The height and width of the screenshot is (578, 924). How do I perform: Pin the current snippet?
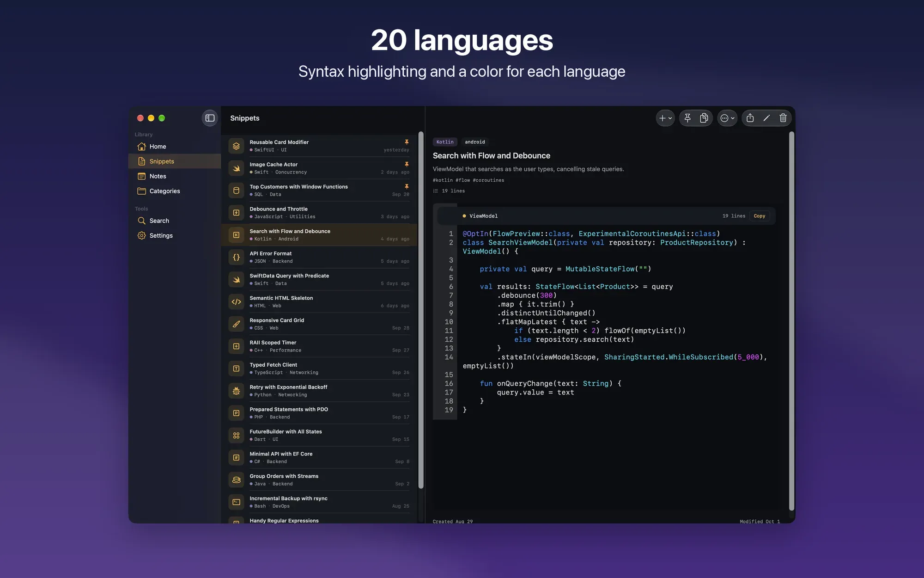click(x=687, y=118)
